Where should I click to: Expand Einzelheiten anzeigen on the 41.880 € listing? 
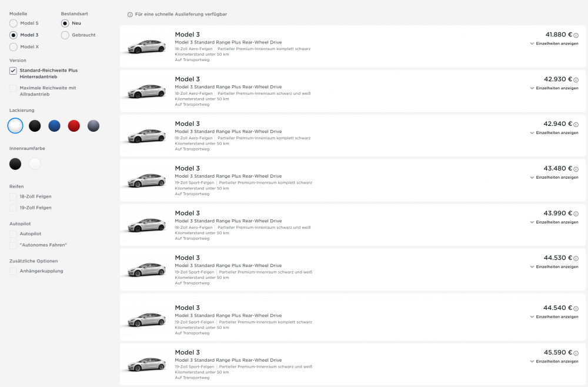(x=556, y=43)
